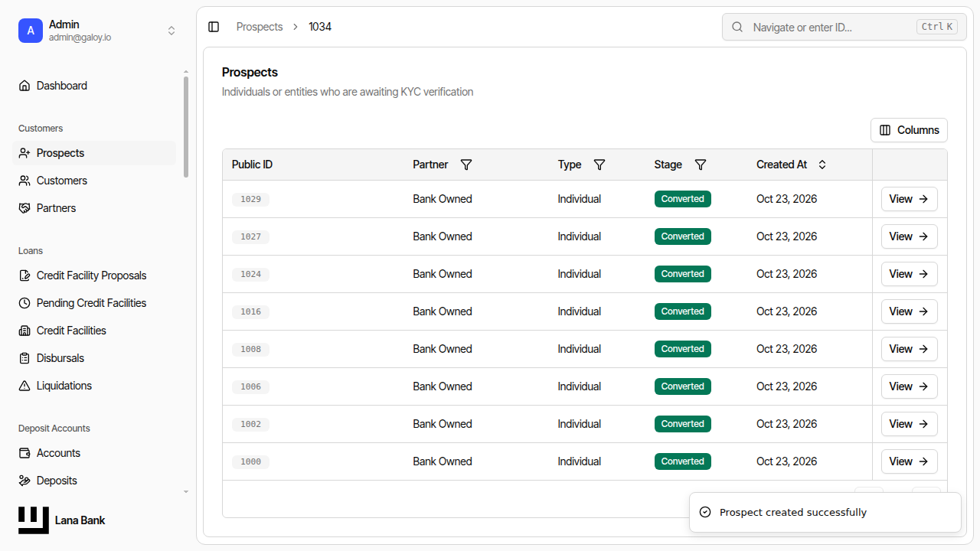Click public ID 1016 cell
The width and height of the screenshot is (980, 551).
[250, 311]
